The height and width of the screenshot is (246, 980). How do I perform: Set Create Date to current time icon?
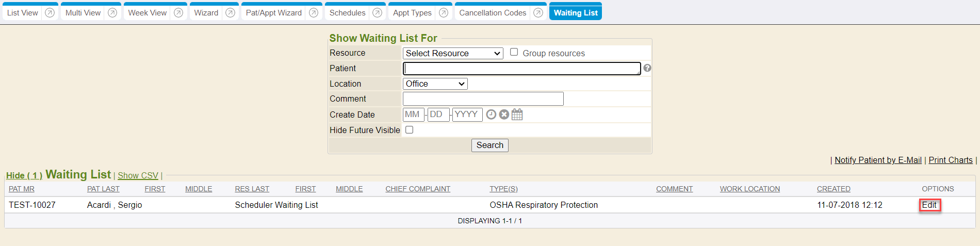point(491,114)
